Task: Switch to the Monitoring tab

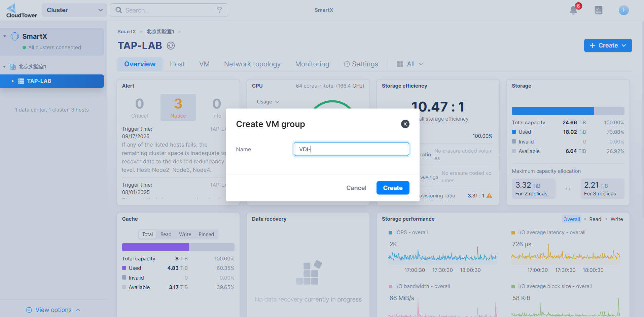Action: pos(312,64)
